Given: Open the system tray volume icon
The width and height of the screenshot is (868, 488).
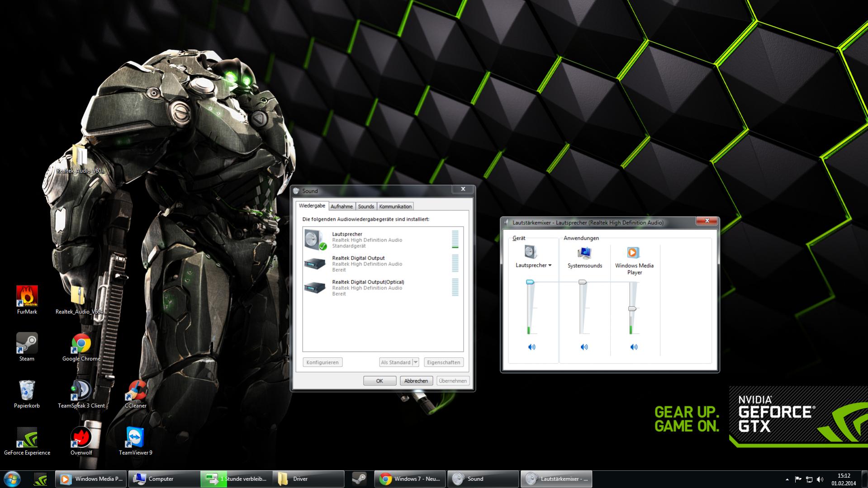Looking at the screenshot, I should tap(820, 479).
